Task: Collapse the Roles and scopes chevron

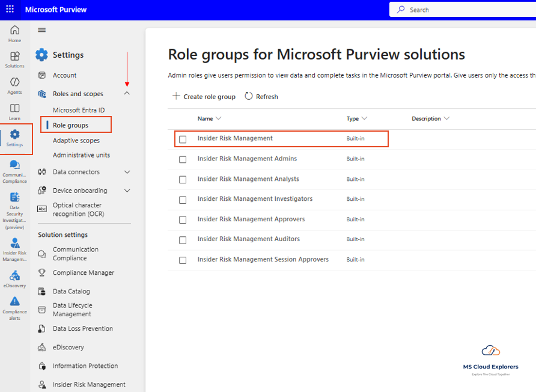Action: (127, 93)
